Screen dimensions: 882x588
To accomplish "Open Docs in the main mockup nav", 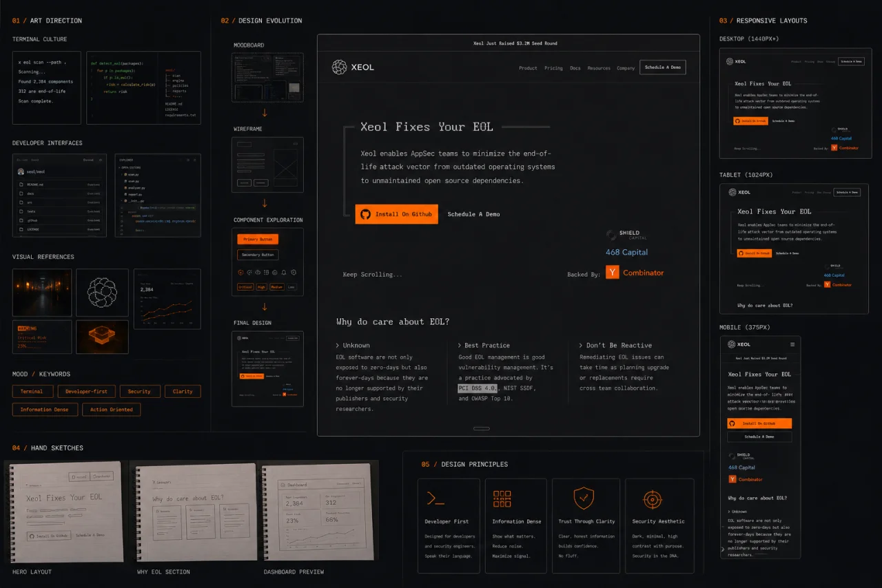I will coord(575,68).
